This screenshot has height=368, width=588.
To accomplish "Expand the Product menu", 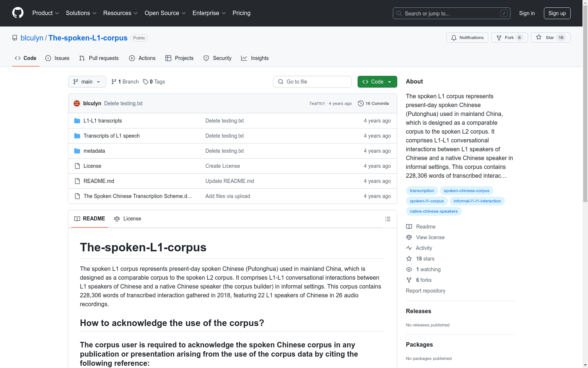I will (46, 13).
